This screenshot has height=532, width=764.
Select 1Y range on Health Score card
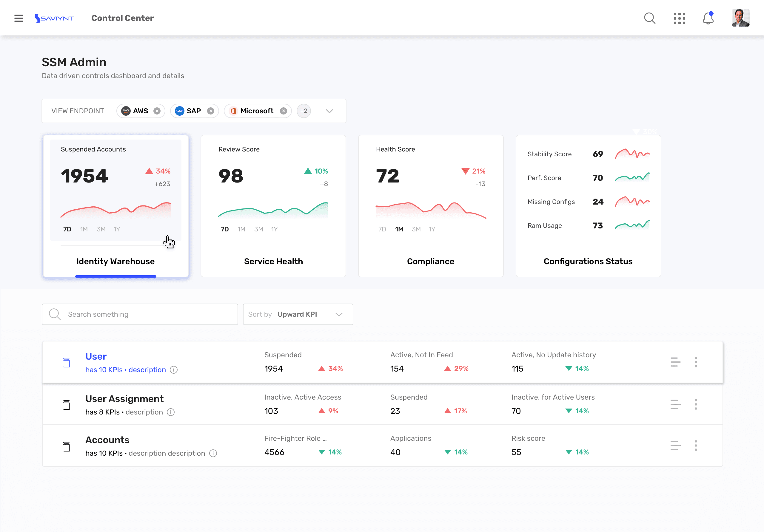tap(432, 229)
